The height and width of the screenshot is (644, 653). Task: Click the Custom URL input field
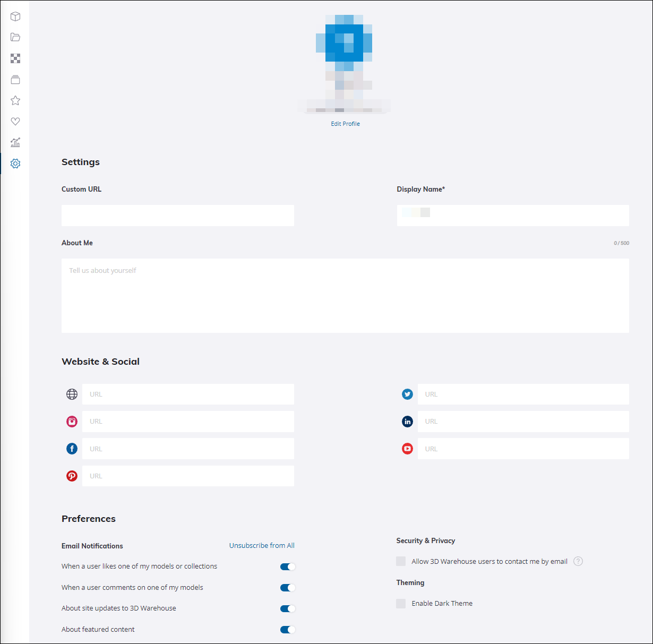[177, 216]
